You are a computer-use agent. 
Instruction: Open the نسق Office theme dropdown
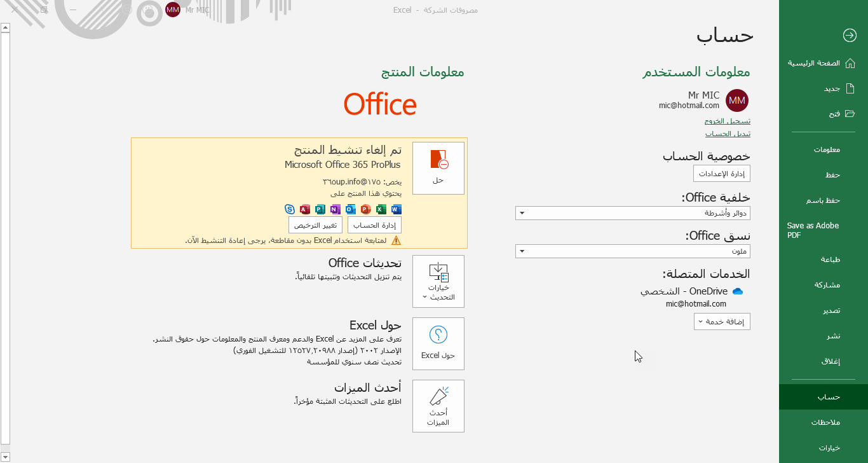633,251
